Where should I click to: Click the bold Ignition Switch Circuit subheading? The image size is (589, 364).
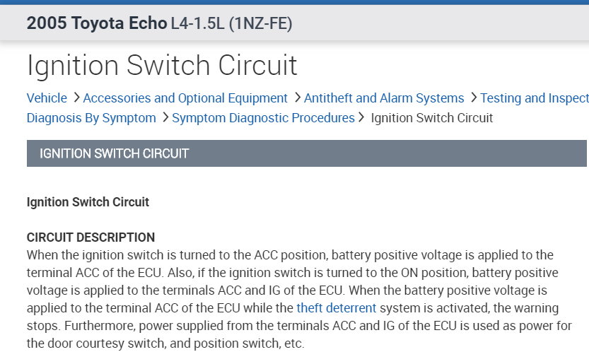tap(88, 202)
